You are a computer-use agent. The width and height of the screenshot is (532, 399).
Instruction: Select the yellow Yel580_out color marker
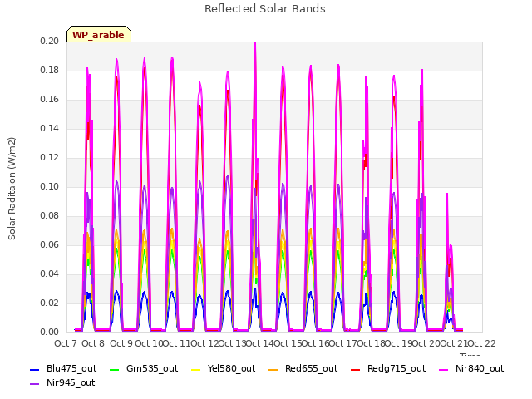click(x=196, y=369)
